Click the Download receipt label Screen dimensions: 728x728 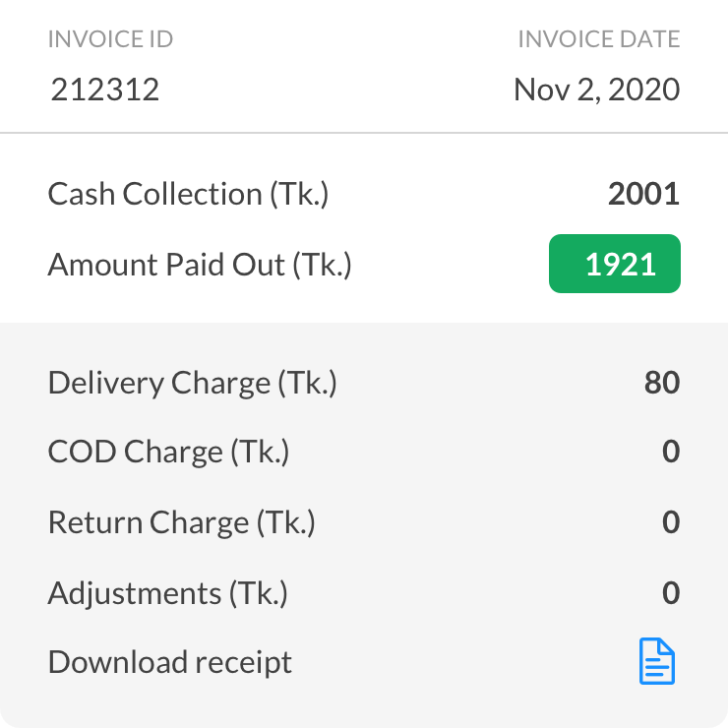pos(170,662)
